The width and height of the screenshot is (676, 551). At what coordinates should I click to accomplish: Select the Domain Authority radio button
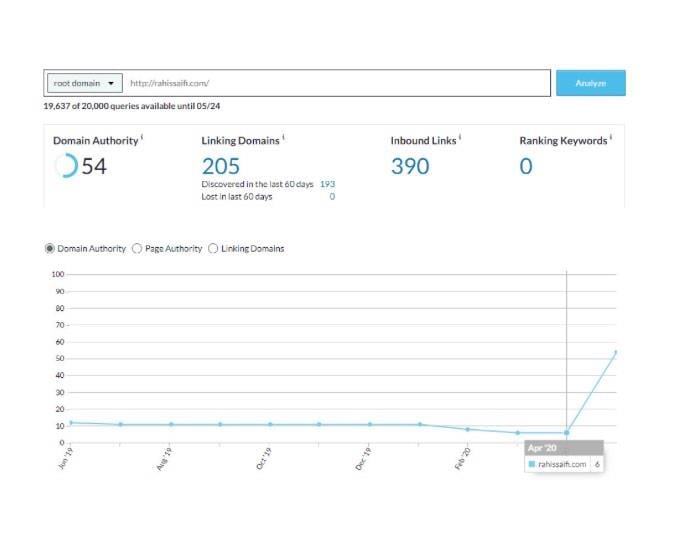coord(51,248)
